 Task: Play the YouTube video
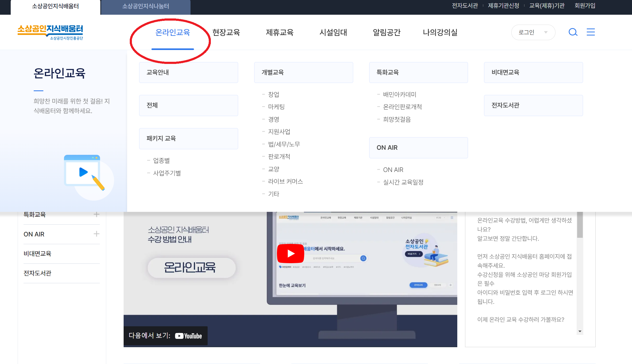[290, 253]
